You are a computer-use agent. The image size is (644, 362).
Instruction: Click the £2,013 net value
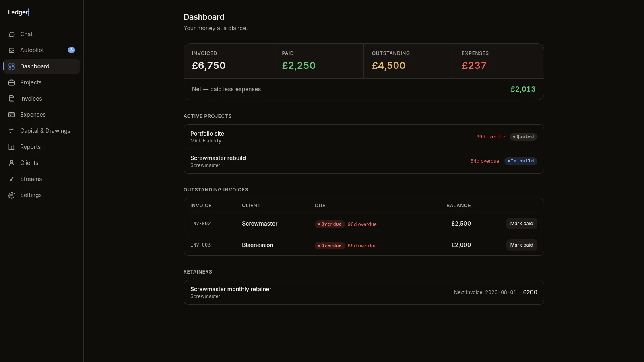pyautogui.click(x=523, y=89)
